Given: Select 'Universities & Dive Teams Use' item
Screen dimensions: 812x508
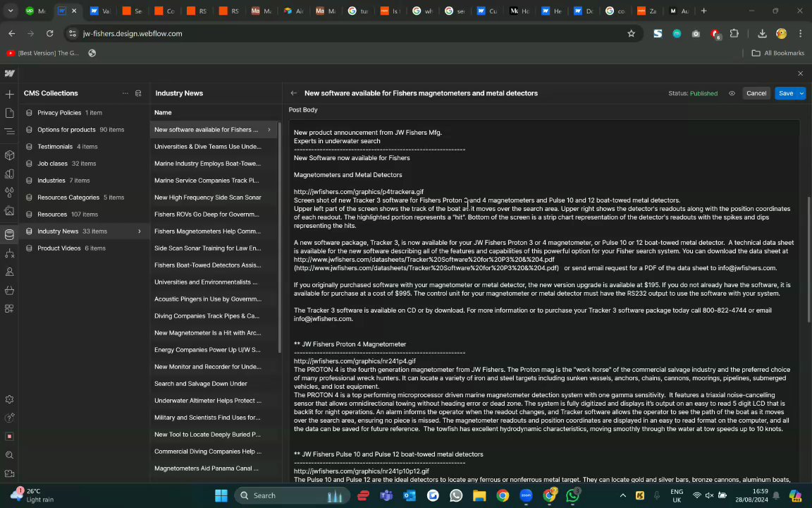Looking at the screenshot, I should pos(214,147).
